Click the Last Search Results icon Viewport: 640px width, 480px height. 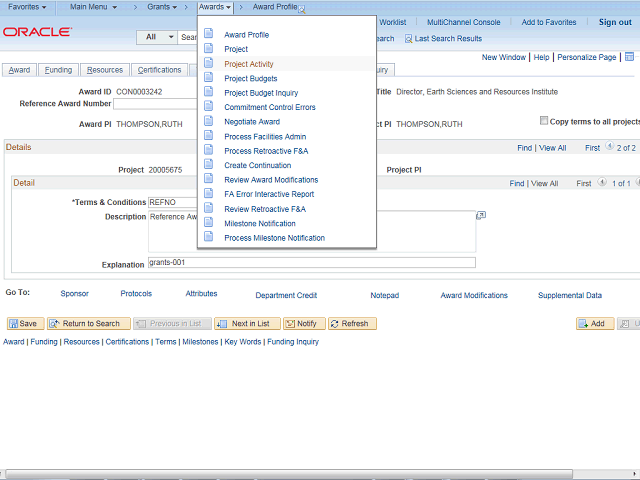(408, 39)
